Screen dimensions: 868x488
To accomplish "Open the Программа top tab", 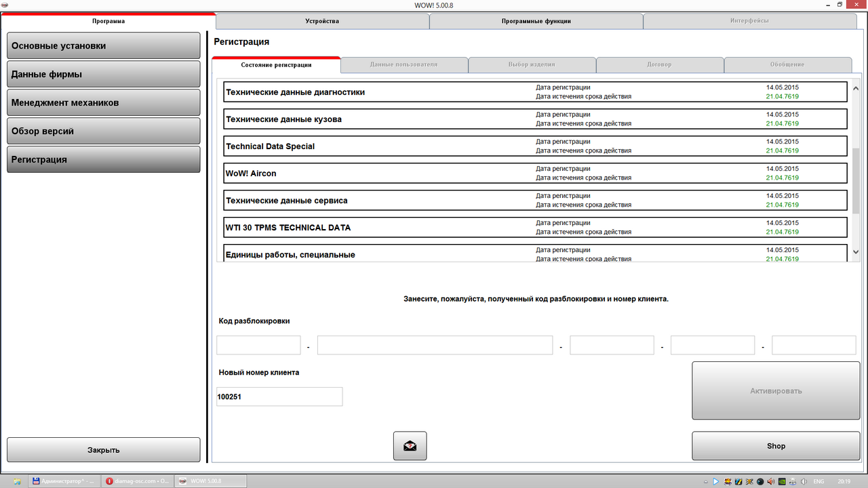I will 108,21.
